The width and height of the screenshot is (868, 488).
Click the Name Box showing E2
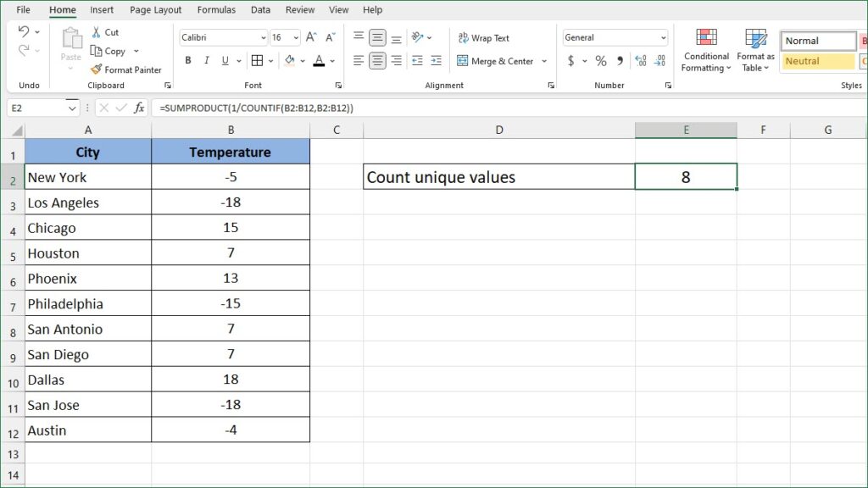[36, 108]
